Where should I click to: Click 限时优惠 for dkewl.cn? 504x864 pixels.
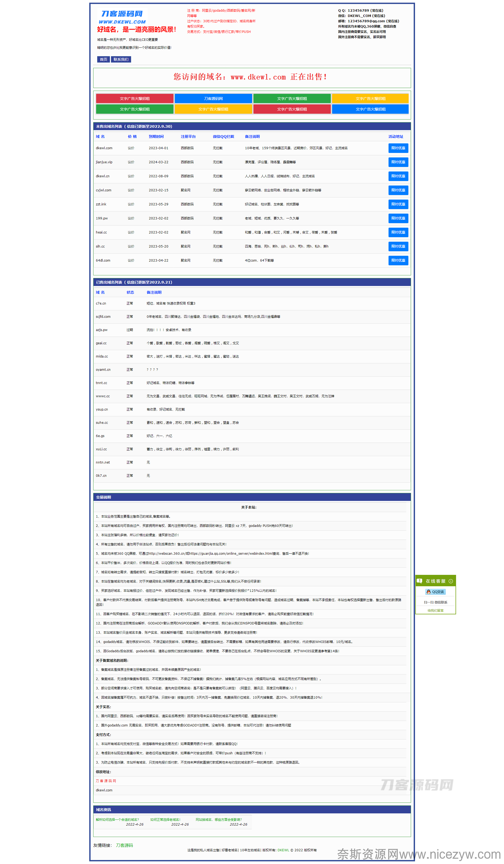(x=398, y=176)
